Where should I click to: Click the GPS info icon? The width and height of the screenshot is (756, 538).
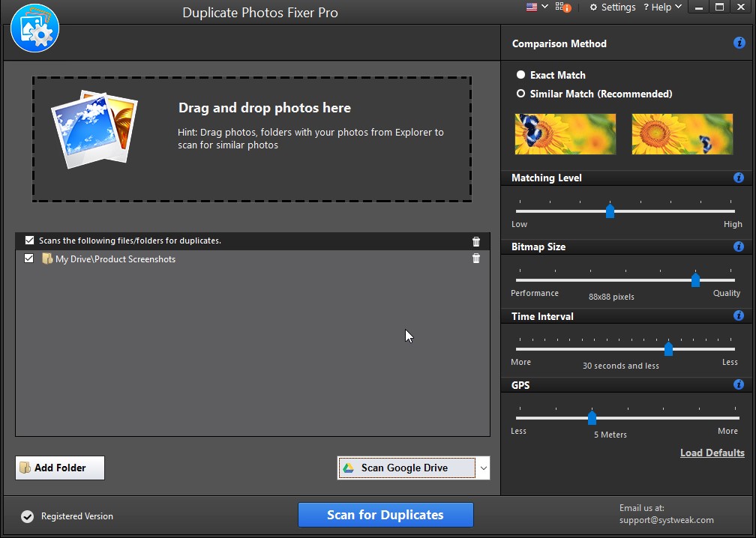[739, 384]
